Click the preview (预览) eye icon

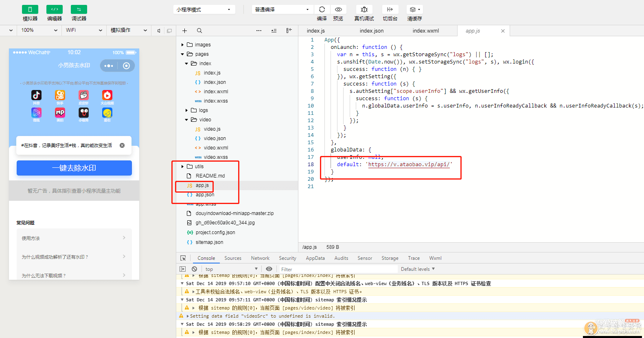click(338, 9)
